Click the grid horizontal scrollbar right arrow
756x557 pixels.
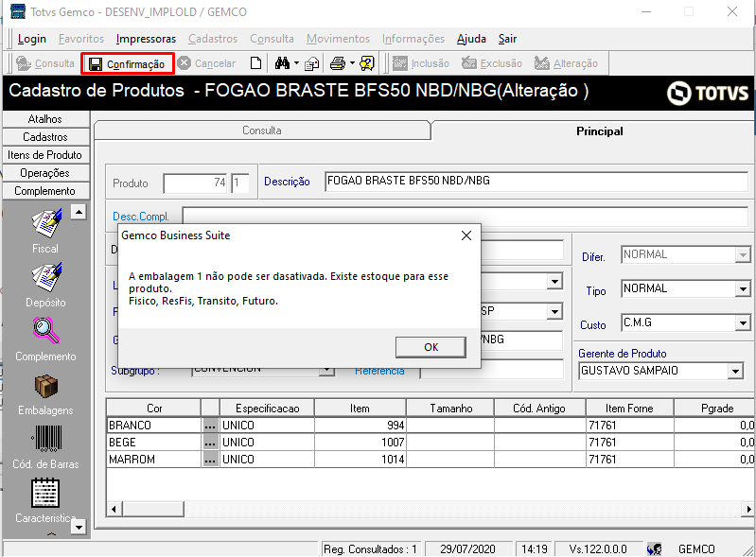(x=747, y=509)
